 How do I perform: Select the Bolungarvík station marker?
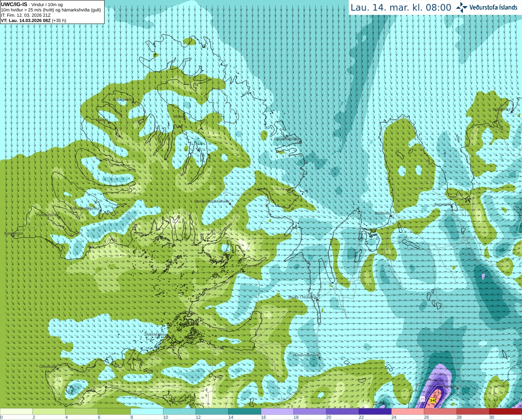133,102
